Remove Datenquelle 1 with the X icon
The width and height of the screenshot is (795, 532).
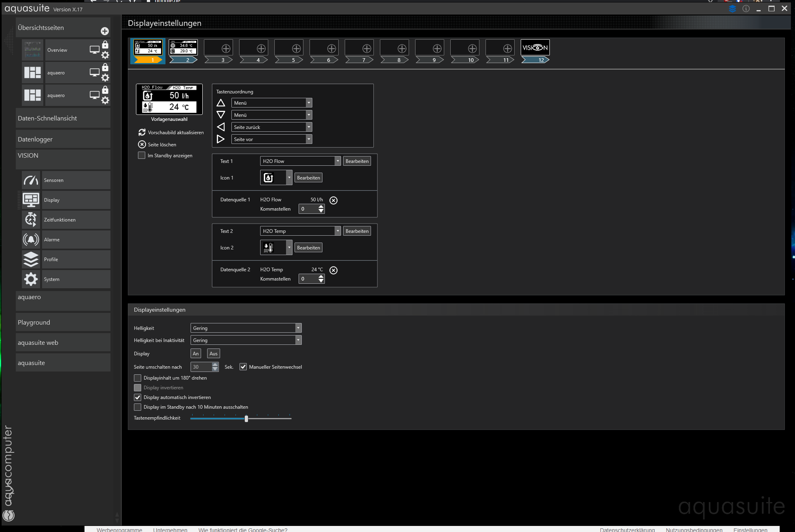pos(333,201)
